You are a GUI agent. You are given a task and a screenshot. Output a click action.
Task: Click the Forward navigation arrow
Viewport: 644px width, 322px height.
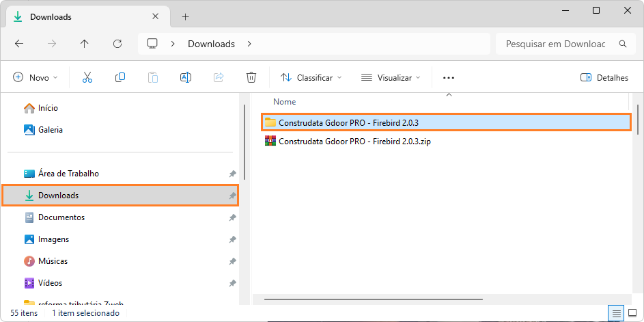52,44
